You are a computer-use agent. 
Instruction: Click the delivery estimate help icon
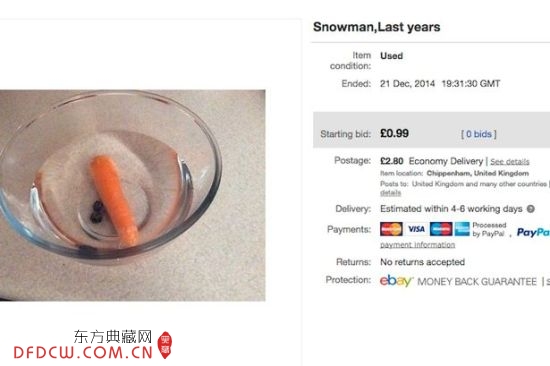(x=531, y=209)
